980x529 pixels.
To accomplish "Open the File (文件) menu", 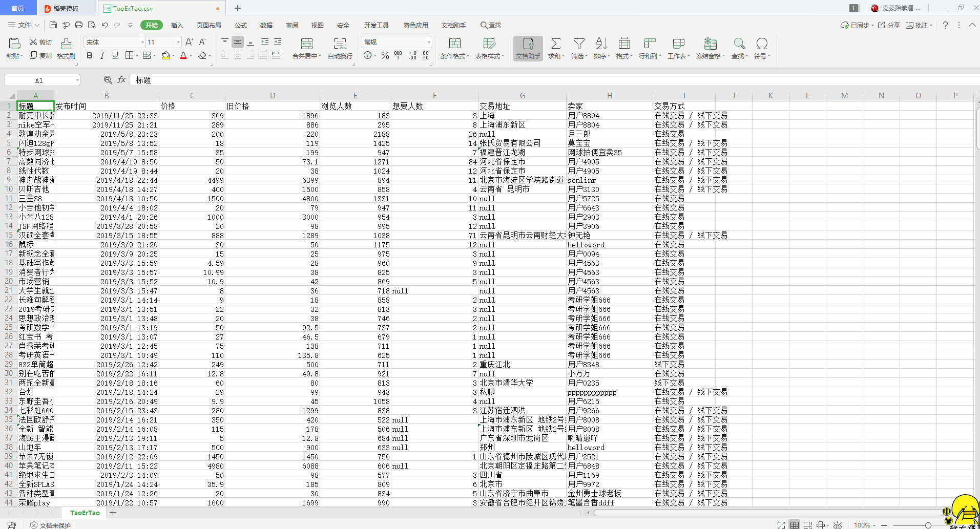I will pyautogui.click(x=24, y=25).
